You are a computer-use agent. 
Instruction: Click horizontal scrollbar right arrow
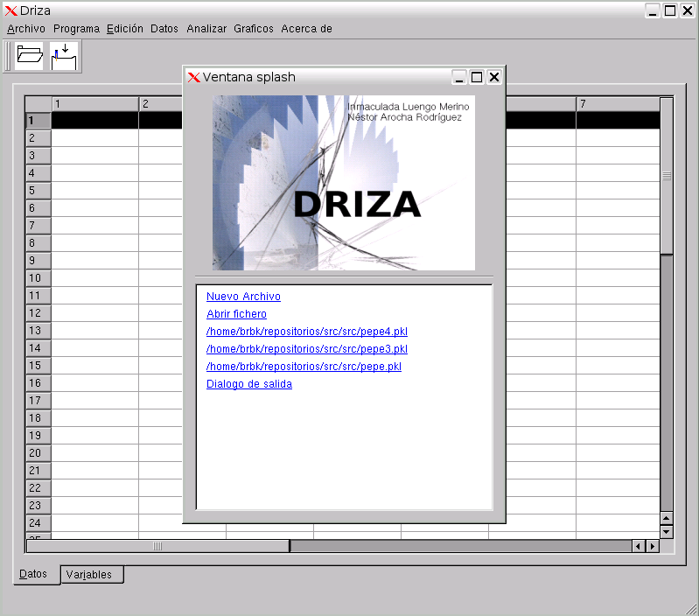[652, 546]
